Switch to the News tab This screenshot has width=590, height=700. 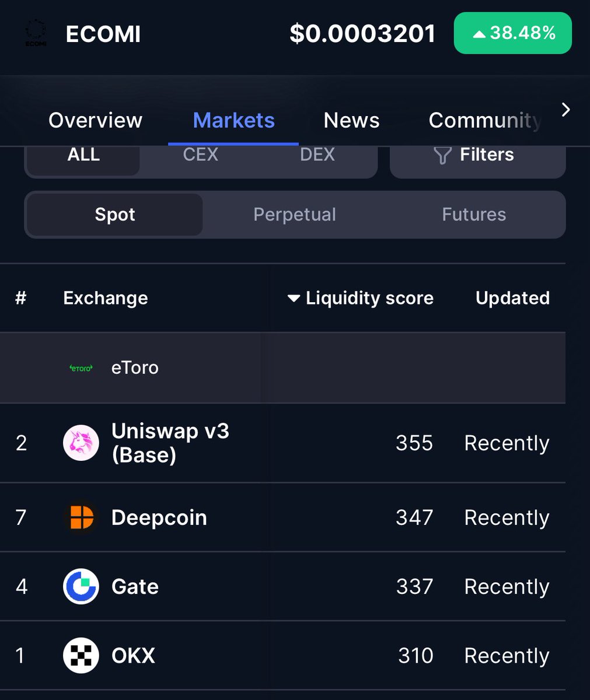[x=351, y=120]
